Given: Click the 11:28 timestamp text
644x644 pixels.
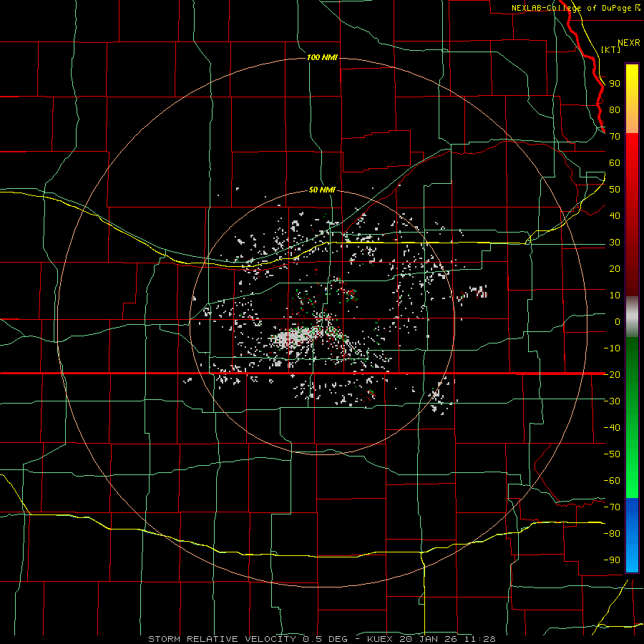Looking at the screenshot, I should click(480, 639).
